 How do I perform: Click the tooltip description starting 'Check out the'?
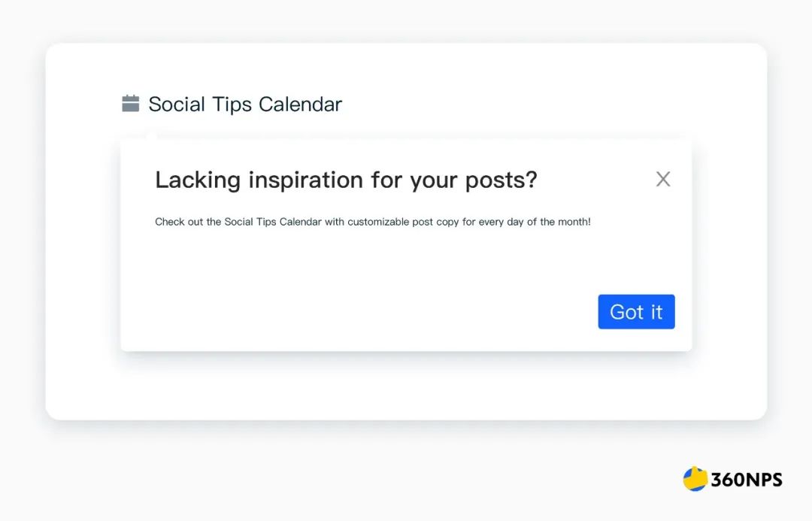(373, 222)
